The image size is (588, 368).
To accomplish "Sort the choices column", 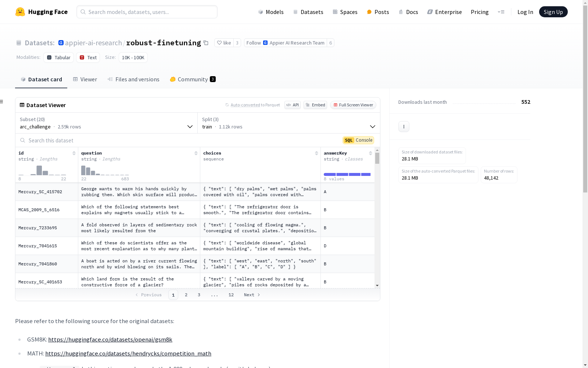I will [x=316, y=153].
